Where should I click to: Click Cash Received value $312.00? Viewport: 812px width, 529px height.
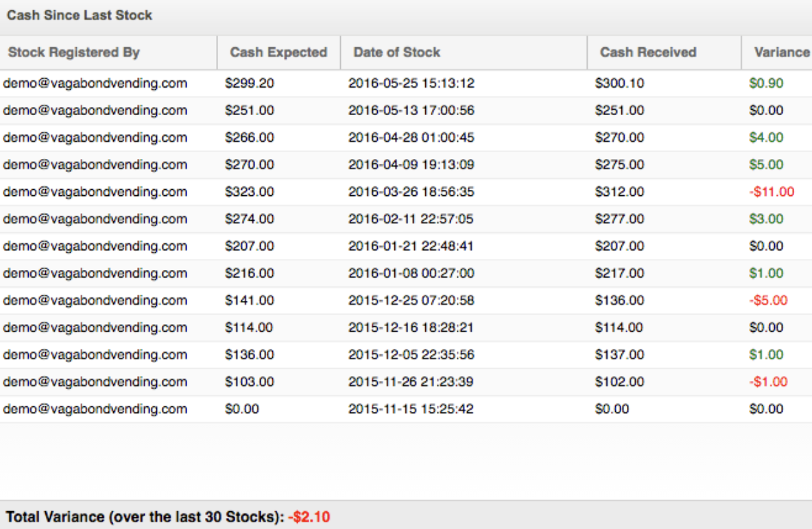(x=619, y=192)
